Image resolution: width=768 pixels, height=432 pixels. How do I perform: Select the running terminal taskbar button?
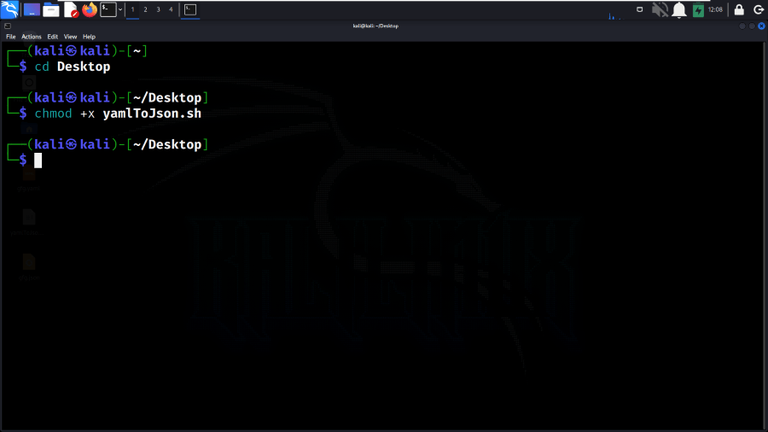(190, 9)
